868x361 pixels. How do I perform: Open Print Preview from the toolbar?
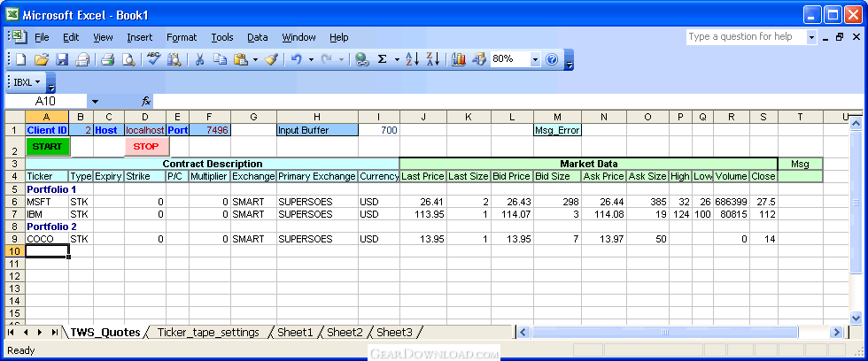click(128, 59)
